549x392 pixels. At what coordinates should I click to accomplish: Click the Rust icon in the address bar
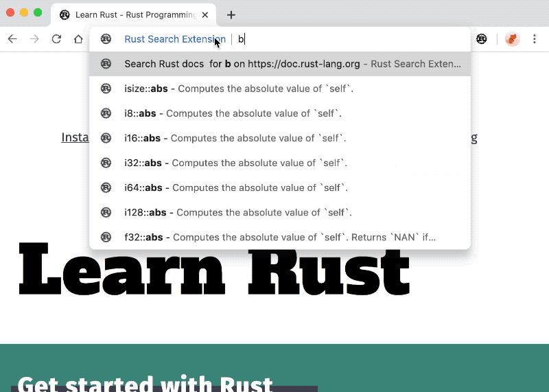[x=106, y=39]
